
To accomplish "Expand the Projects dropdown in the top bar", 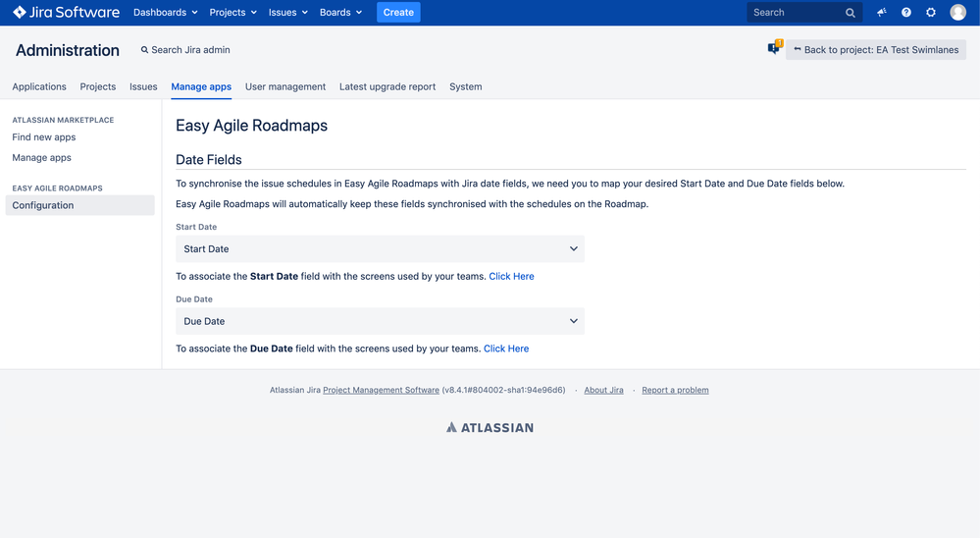I will [233, 13].
